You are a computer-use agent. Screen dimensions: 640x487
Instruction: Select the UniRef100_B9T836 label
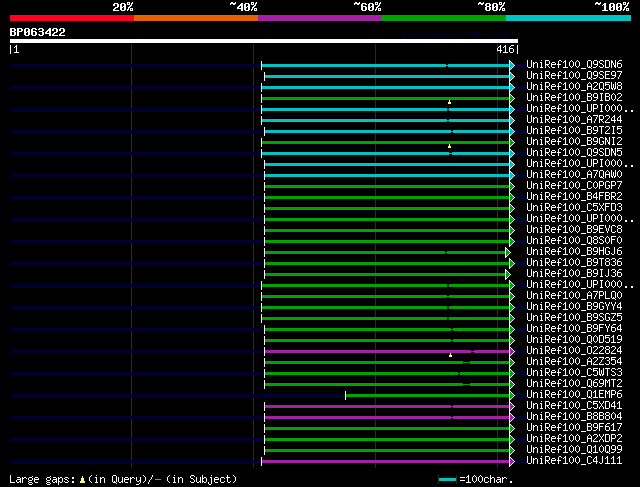[574, 263]
